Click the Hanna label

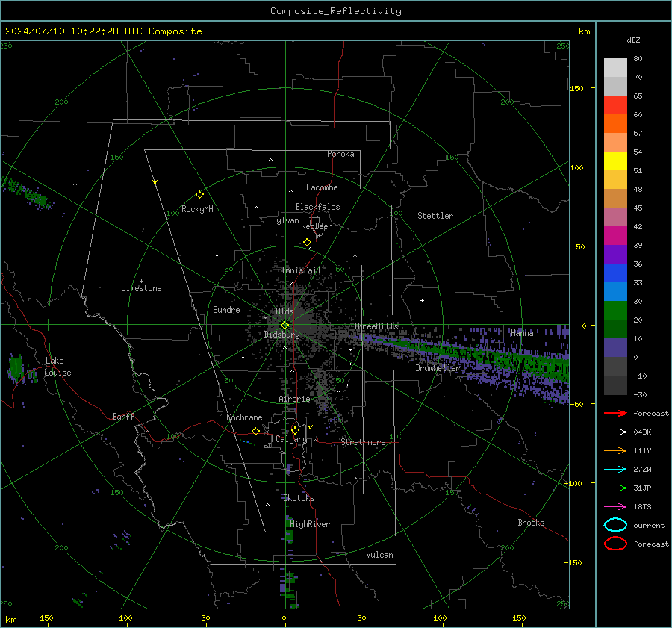[x=522, y=333]
